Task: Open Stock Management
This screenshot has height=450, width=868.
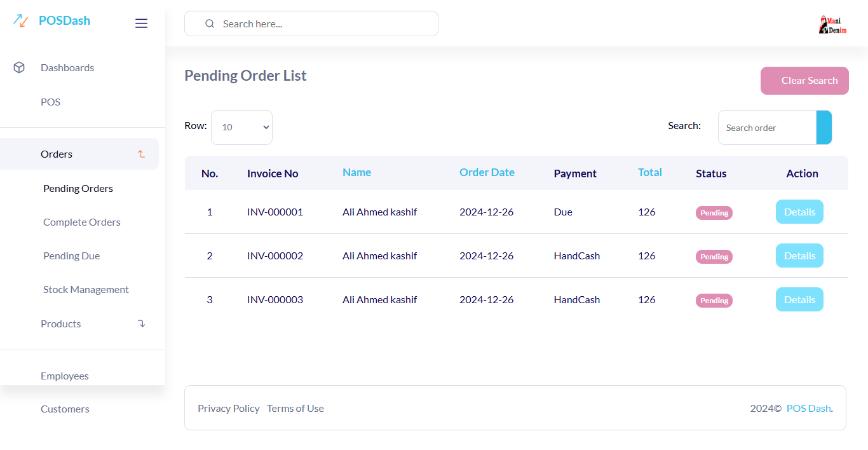Action: click(x=86, y=289)
